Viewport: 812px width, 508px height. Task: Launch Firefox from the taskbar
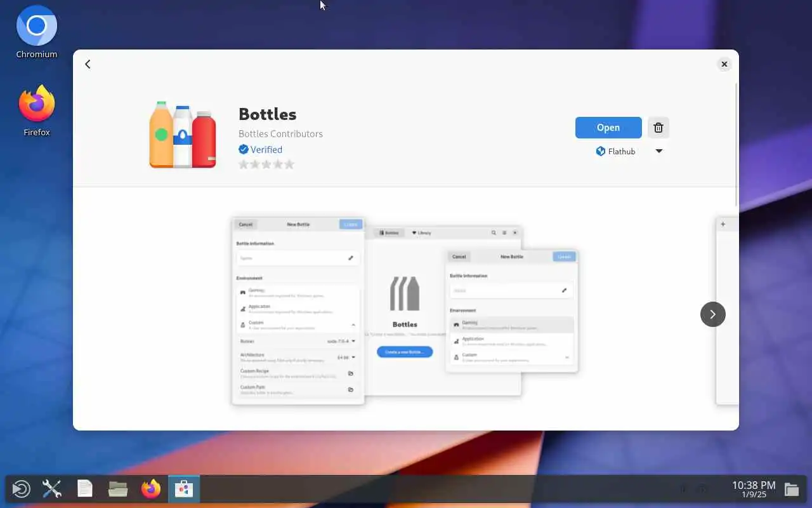pos(151,489)
